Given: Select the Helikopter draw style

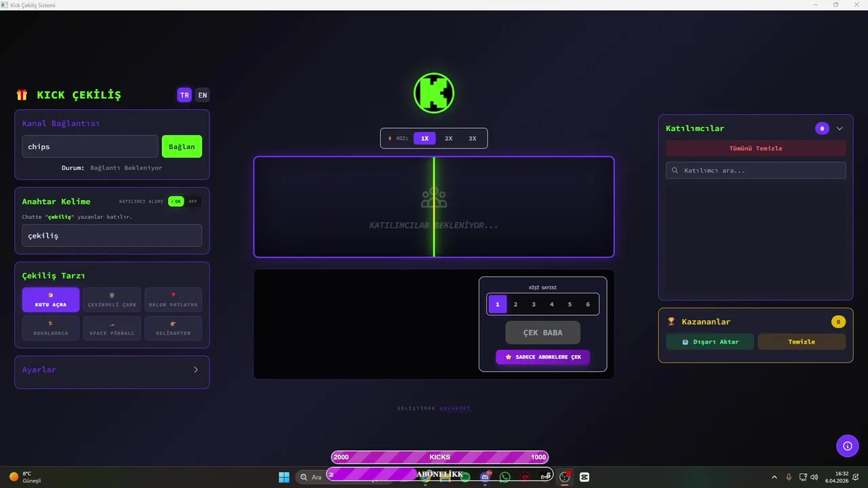Looking at the screenshot, I should click(173, 328).
